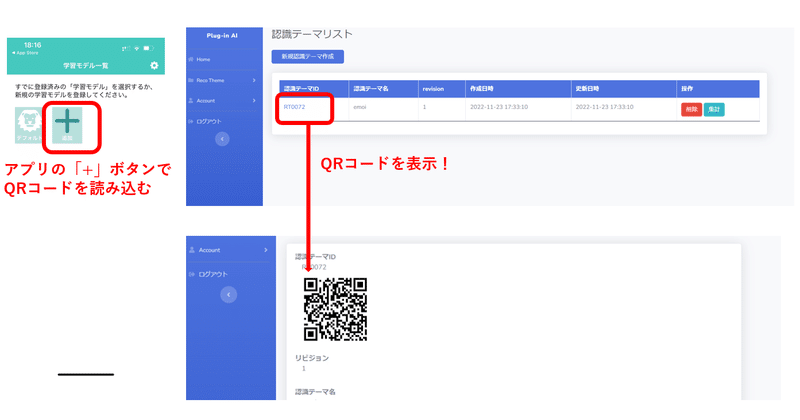Viewport: 800px width, 420px height.
Task: Expand the Account chevron in the lower sidebar
Action: coord(266,250)
